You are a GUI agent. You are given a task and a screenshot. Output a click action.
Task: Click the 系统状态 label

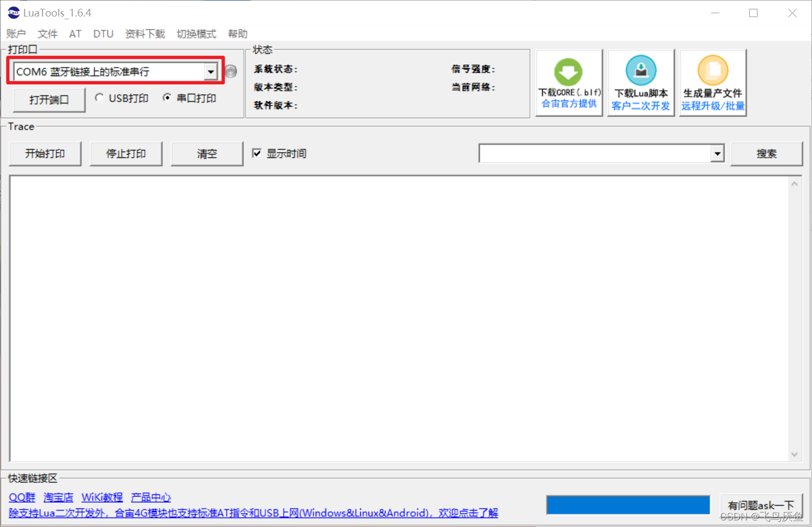(275, 69)
